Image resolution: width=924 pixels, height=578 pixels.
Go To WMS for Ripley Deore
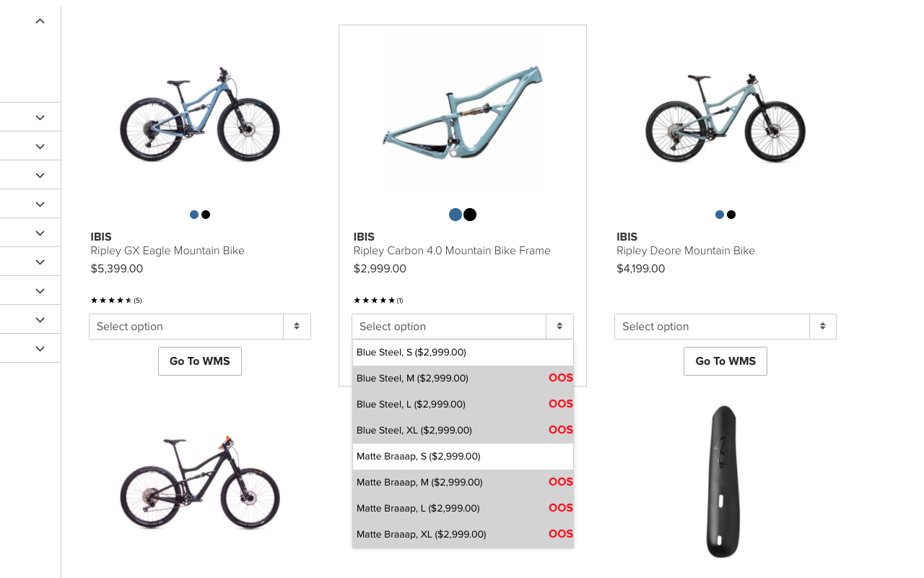pyautogui.click(x=725, y=361)
